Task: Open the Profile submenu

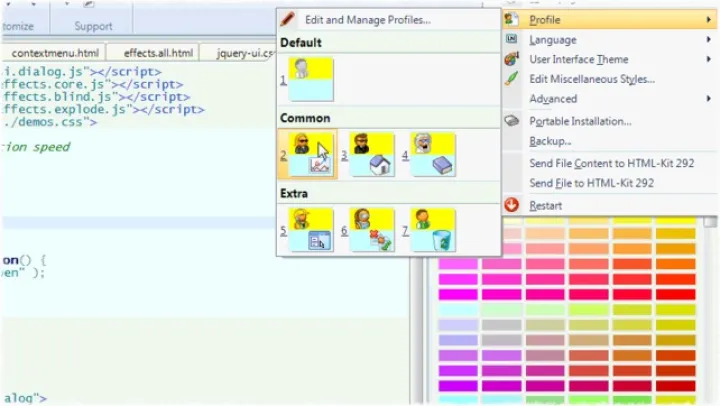Action: pyautogui.click(x=609, y=20)
